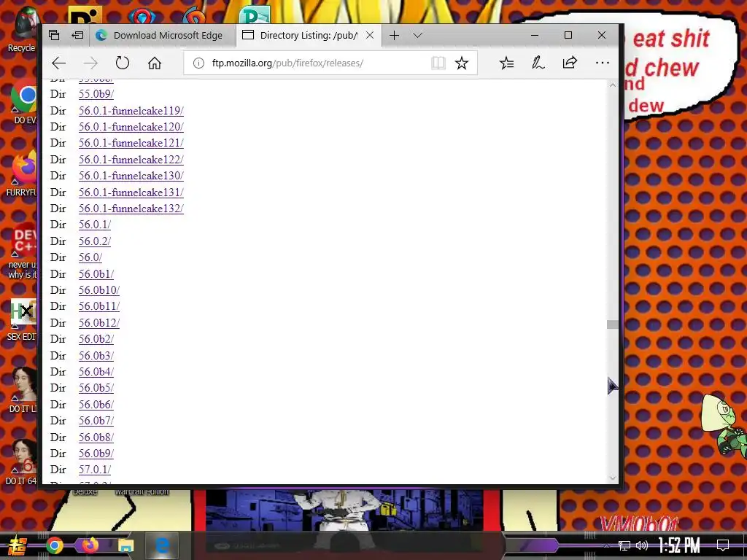Open File Explorer from taskbar
The width and height of the screenshot is (747, 560).
125,545
